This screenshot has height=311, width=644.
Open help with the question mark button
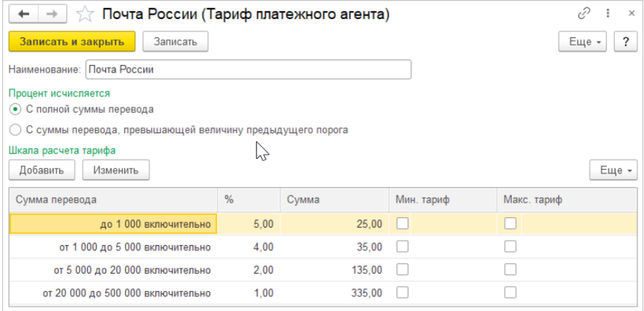[626, 42]
